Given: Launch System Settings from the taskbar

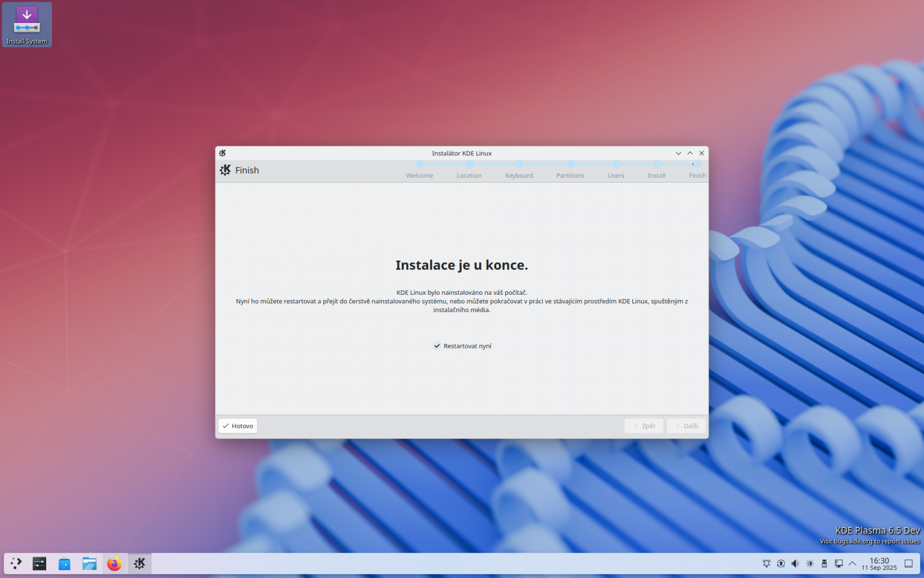Looking at the screenshot, I should (x=40, y=564).
